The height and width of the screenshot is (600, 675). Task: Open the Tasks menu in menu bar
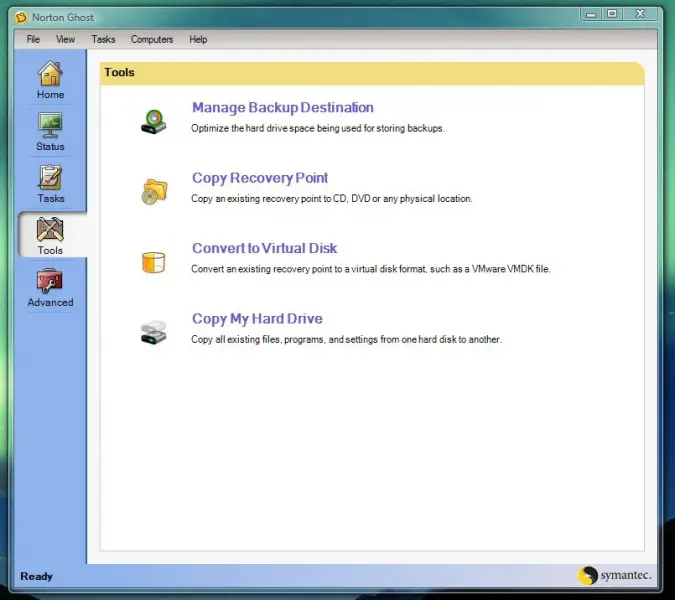[103, 39]
